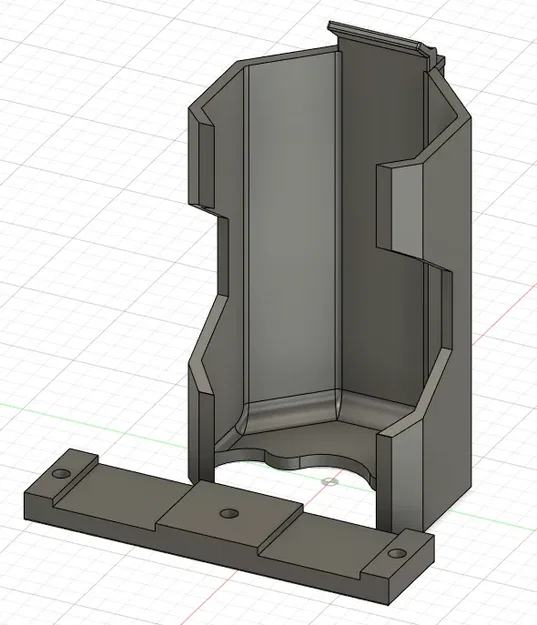This screenshot has height=625, width=537.
Task: Click the origin point marker on the grid
Action: [328, 482]
